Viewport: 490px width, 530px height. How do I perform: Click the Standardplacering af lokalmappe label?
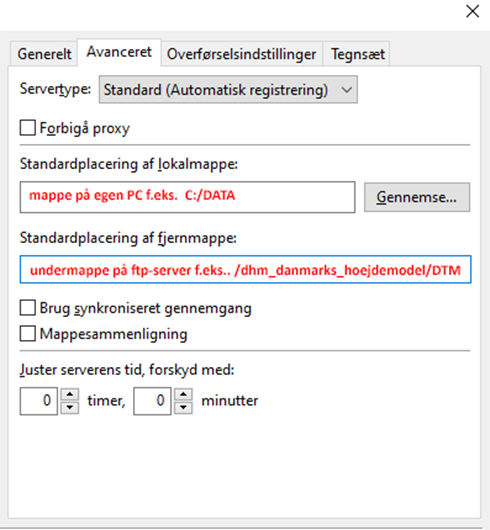tap(129, 164)
